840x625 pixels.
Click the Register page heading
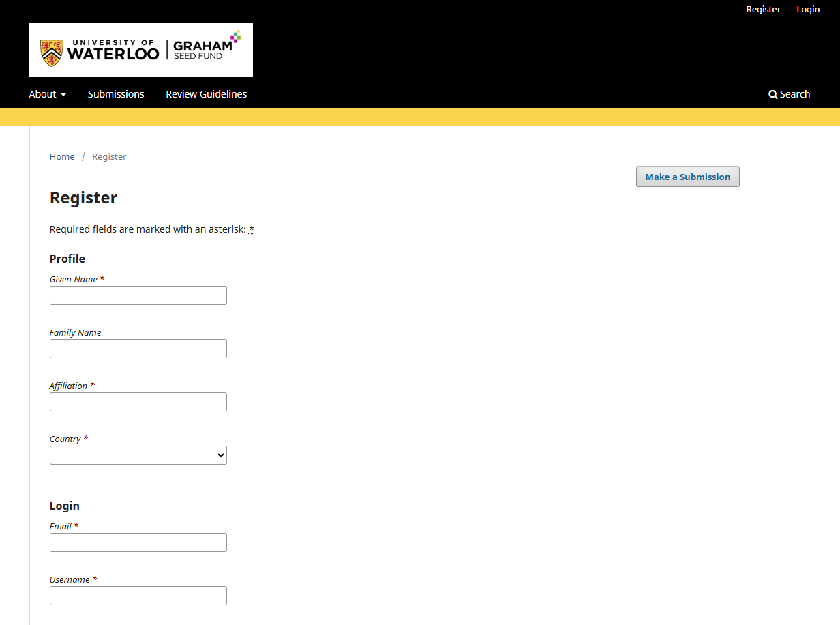[x=83, y=197]
